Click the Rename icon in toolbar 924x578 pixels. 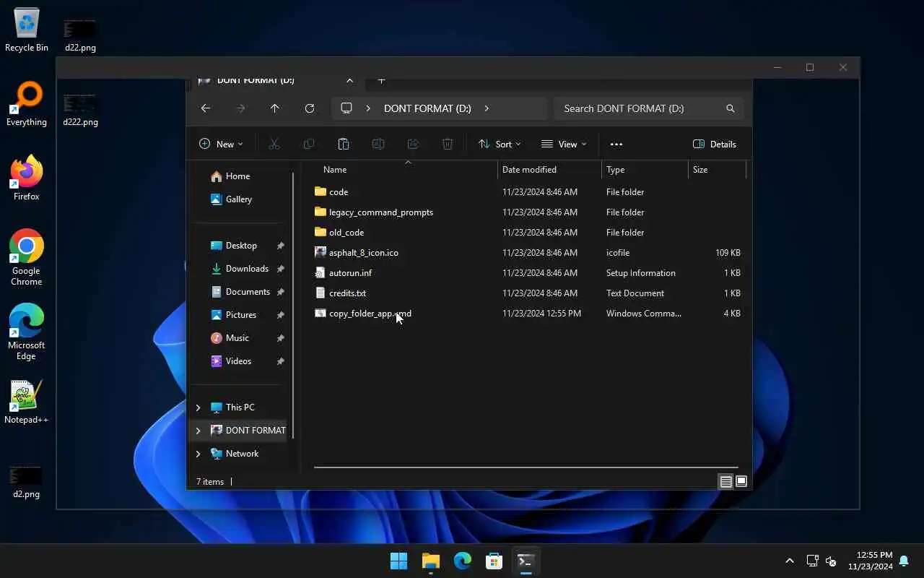click(x=378, y=144)
